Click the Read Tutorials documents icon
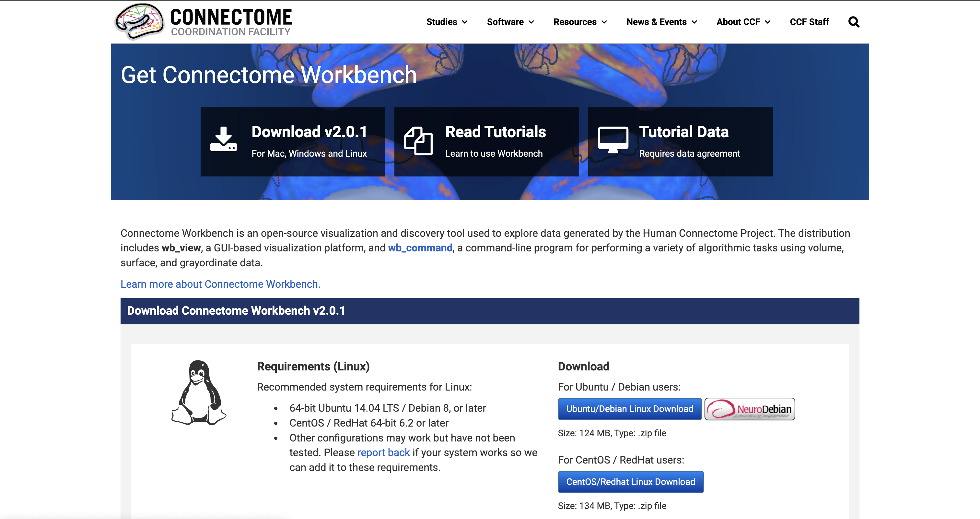 tap(418, 141)
